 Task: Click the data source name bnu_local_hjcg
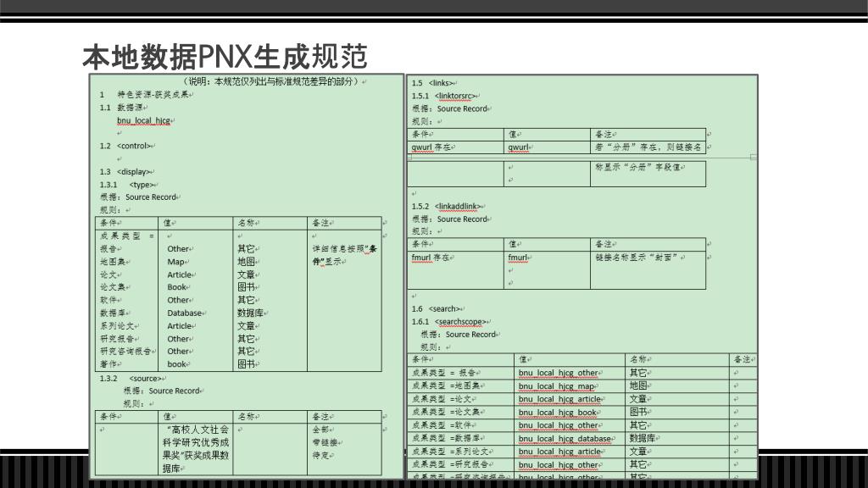143,120
